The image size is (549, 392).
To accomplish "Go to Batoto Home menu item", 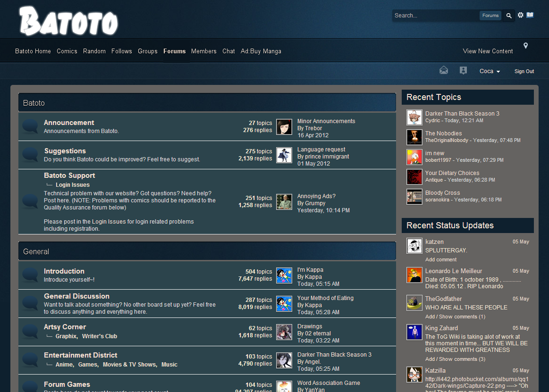I will [x=33, y=51].
